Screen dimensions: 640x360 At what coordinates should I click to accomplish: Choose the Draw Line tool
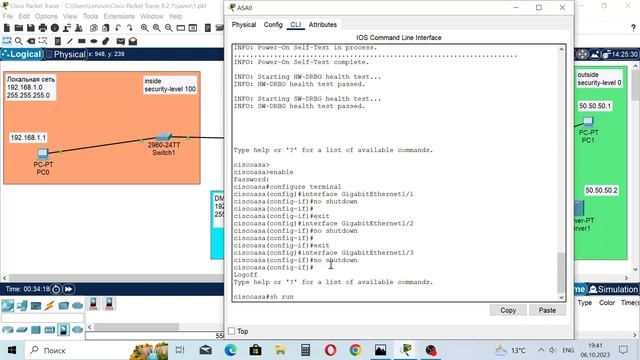(x=70, y=41)
